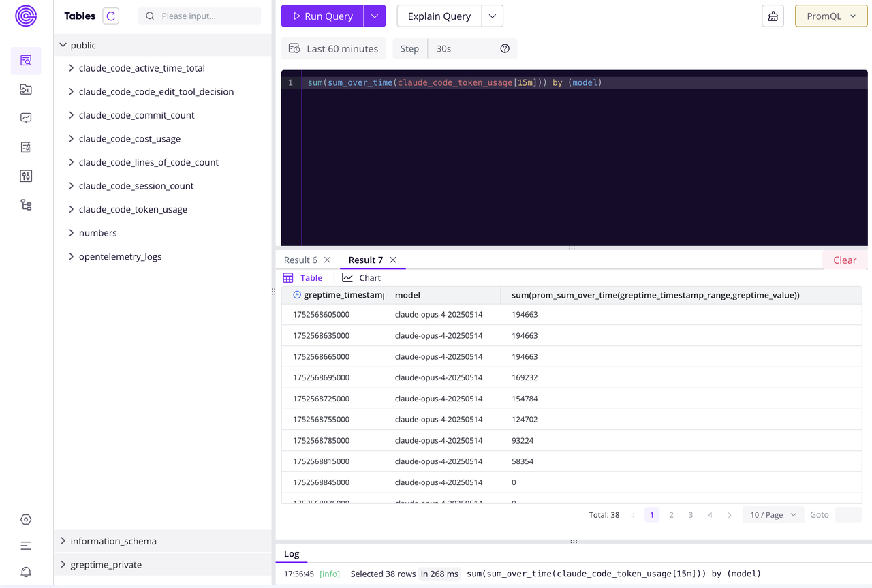Open the PromQL language dropdown
Screen dimensions: 872x588
(x=830, y=16)
